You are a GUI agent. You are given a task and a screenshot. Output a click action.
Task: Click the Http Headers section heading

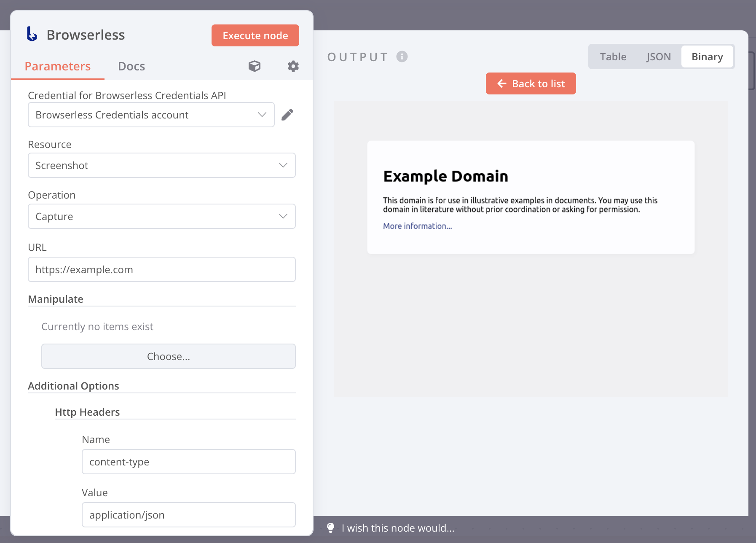click(x=87, y=412)
